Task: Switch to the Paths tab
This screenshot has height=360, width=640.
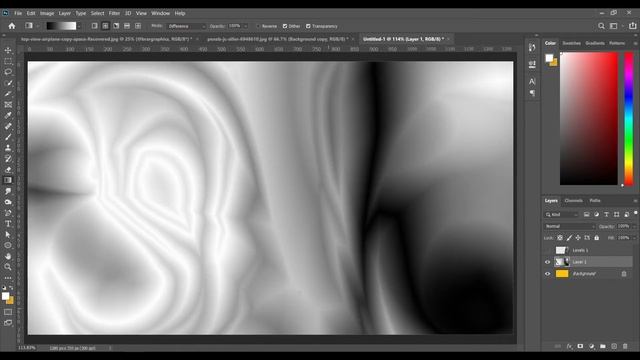Action: (595, 200)
